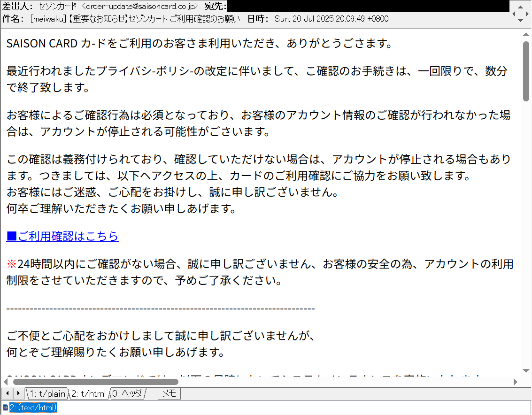Click the line 何卒ご理解いただきたくお願い申しあげます
Viewport: 532px width, 415px height.
122,208
